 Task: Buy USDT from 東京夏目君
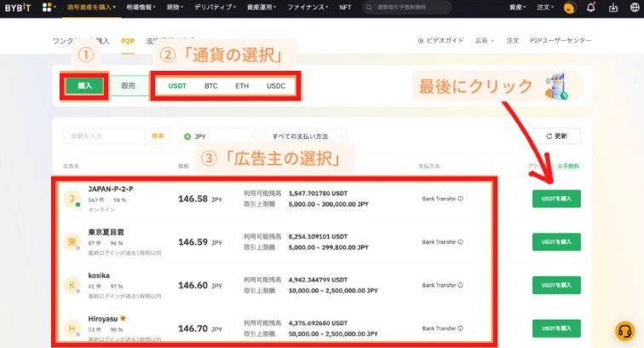click(556, 242)
